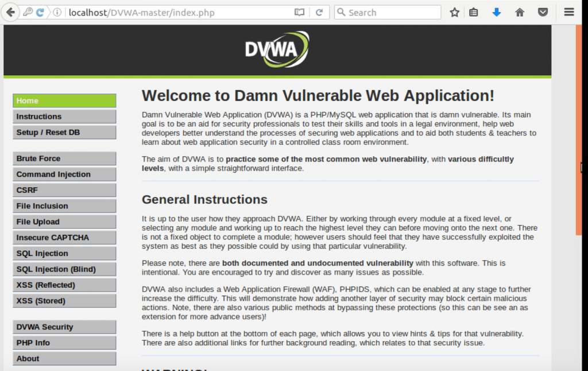Open the downloads arrow icon
The width and height of the screenshot is (588, 371).
click(497, 13)
